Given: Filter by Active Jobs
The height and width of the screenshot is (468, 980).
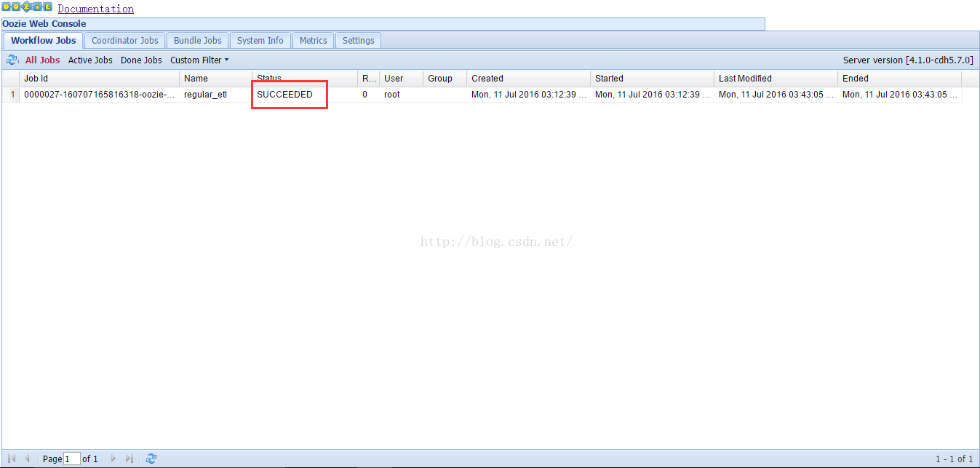Looking at the screenshot, I should coord(90,60).
